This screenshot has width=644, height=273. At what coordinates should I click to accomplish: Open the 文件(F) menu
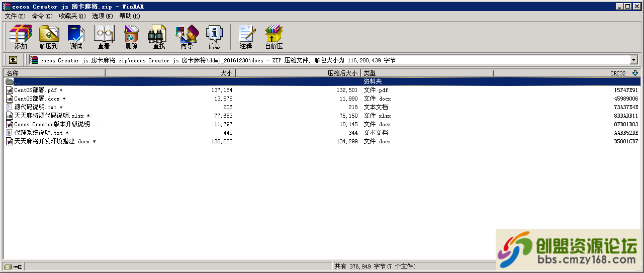[x=15, y=16]
